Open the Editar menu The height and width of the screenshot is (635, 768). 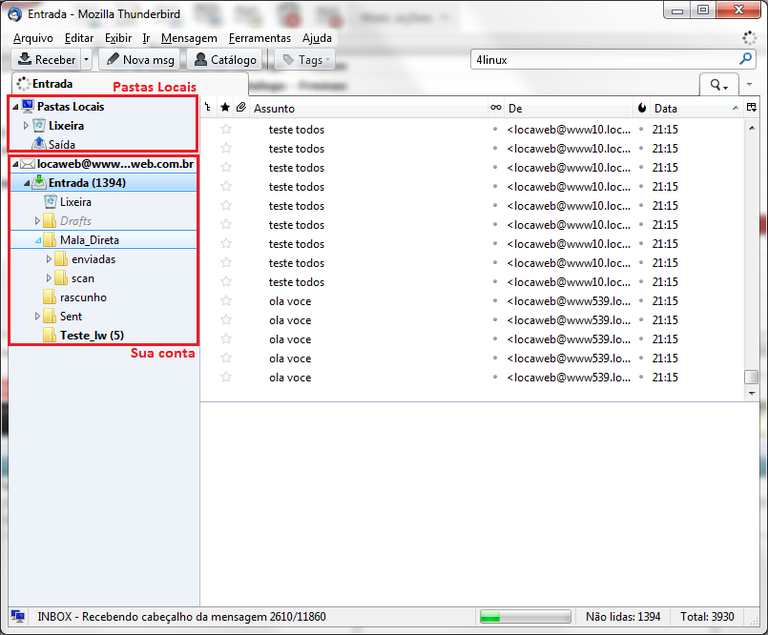pos(79,38)
